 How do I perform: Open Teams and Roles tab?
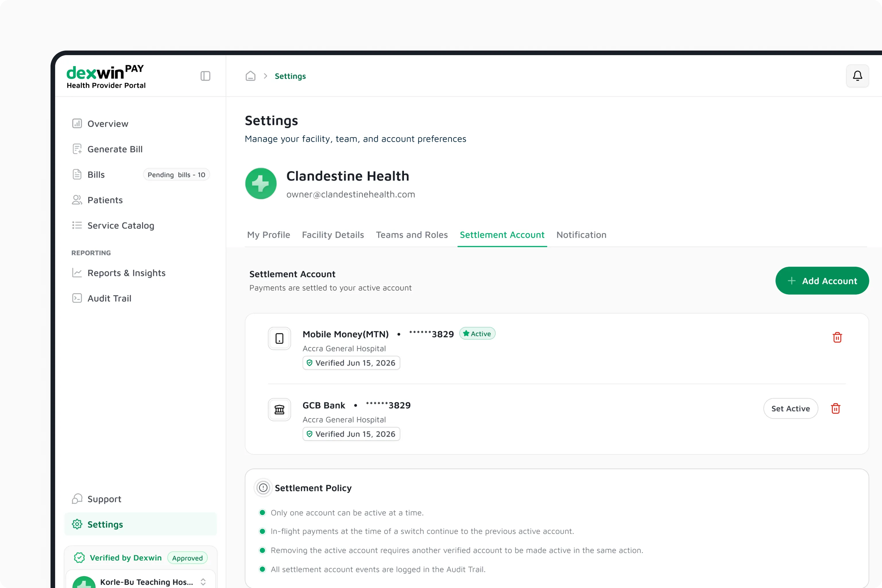click(412, 235)
